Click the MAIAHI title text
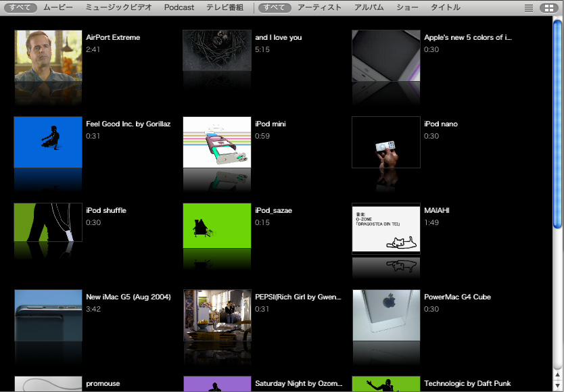564x392 pixels. coord(437,210)
